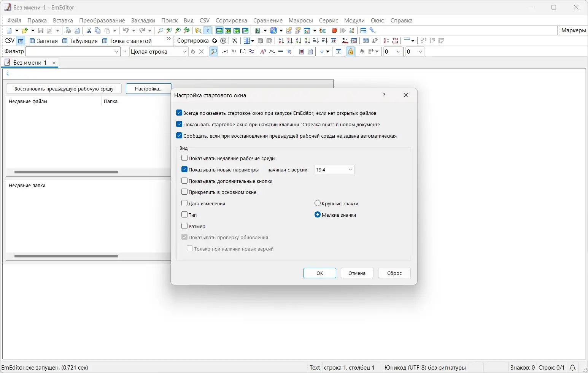This screenshot has height=373, width=588.
Task: Click the printer icon in toolbar
Action: tap(68, 30)
